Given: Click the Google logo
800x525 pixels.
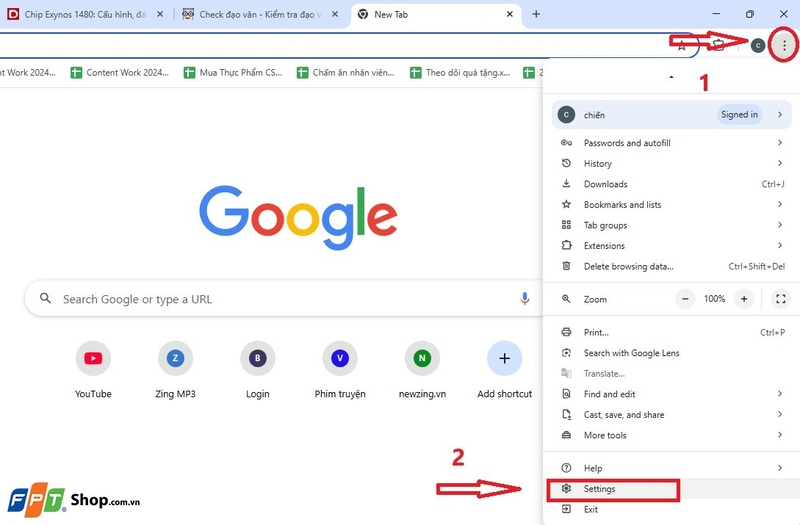Looking at the screenshot, I should click(x=298, y=217).
